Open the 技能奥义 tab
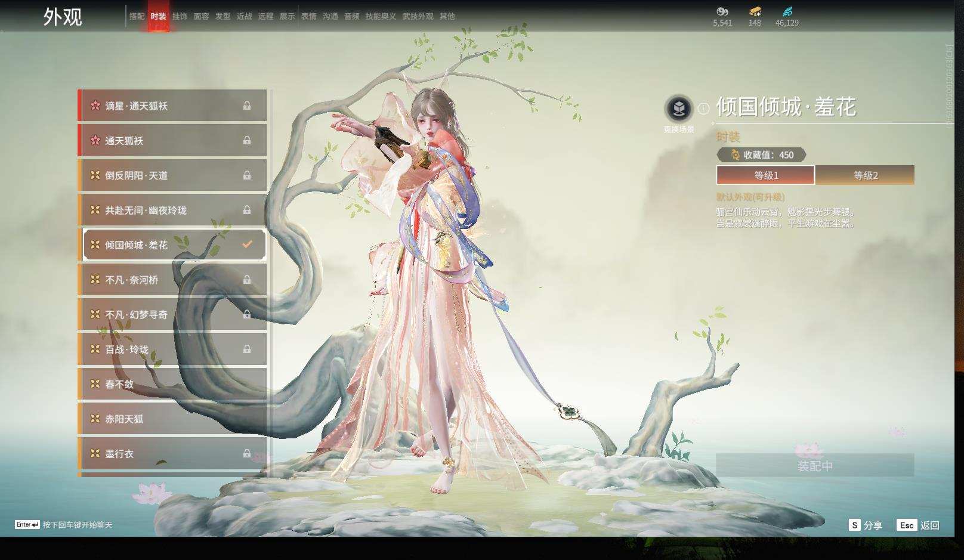 pyautogui.click(x=381, y=16)
